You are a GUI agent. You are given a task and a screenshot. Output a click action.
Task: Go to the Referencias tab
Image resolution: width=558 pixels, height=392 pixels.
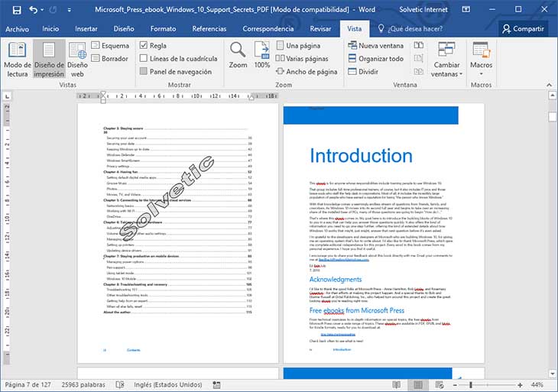point(209,29)
